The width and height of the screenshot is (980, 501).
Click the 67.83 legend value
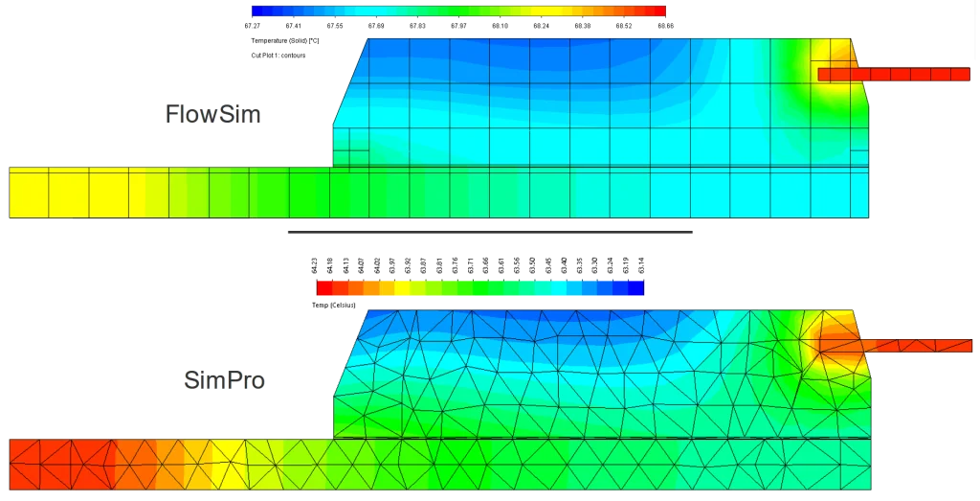tap(417, 26)
